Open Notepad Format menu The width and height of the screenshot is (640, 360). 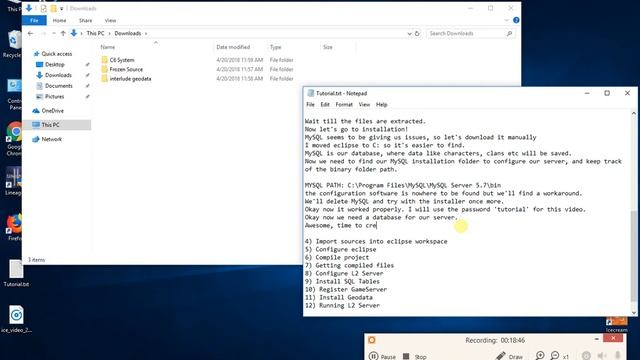[x=344, y=104]
